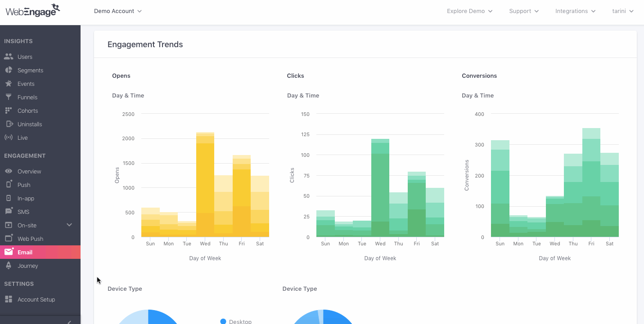The width and height of the screenshot is (644, 324).
Task: Select the Email menu item
Action: point(40,252)
